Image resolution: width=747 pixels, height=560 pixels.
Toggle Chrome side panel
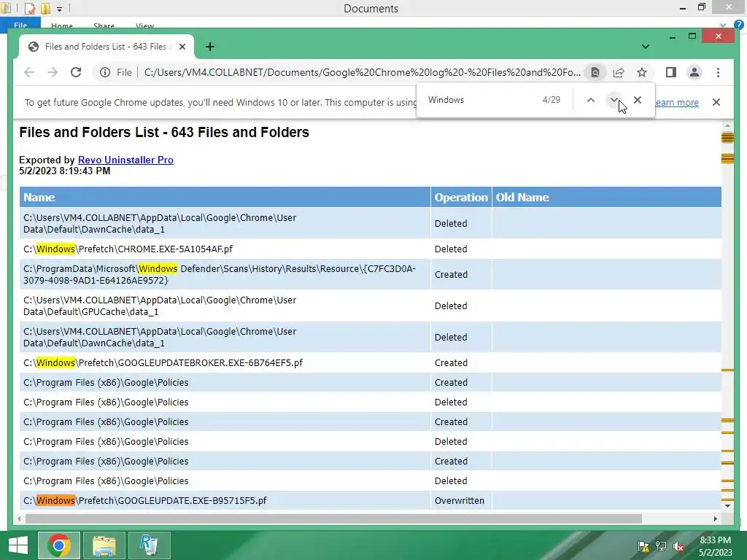pos(671,72)
